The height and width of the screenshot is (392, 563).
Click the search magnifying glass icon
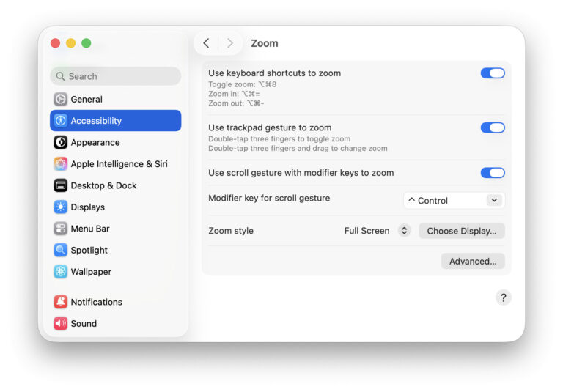[x=60, y=76]
